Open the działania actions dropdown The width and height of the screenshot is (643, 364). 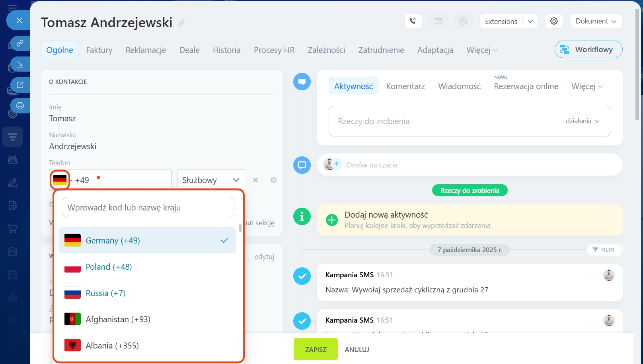(x=582, y=121)
